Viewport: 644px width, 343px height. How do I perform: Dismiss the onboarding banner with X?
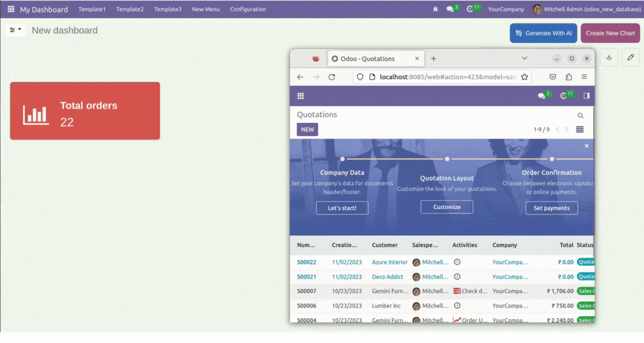coord(587,146)
